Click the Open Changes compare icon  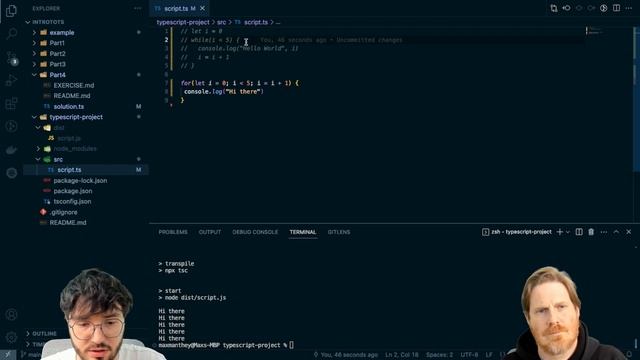click(554, 8)
